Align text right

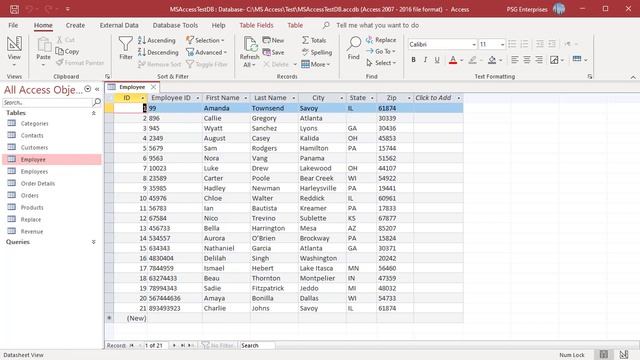point(539,60)
